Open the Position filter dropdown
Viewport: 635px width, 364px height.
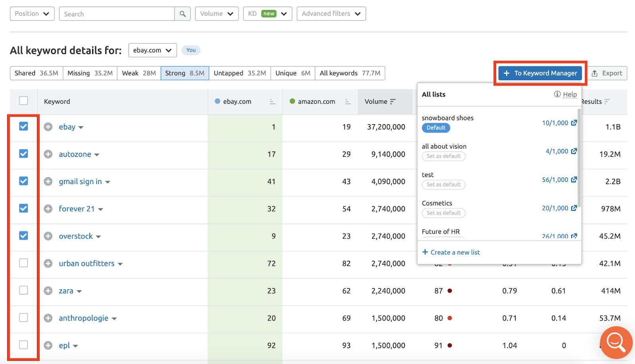32,13
